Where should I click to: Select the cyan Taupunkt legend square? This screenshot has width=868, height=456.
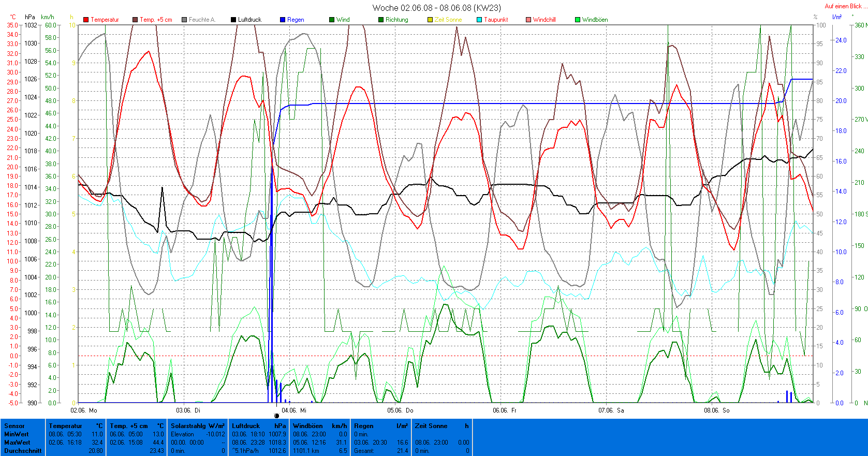[x=479, y=20]
